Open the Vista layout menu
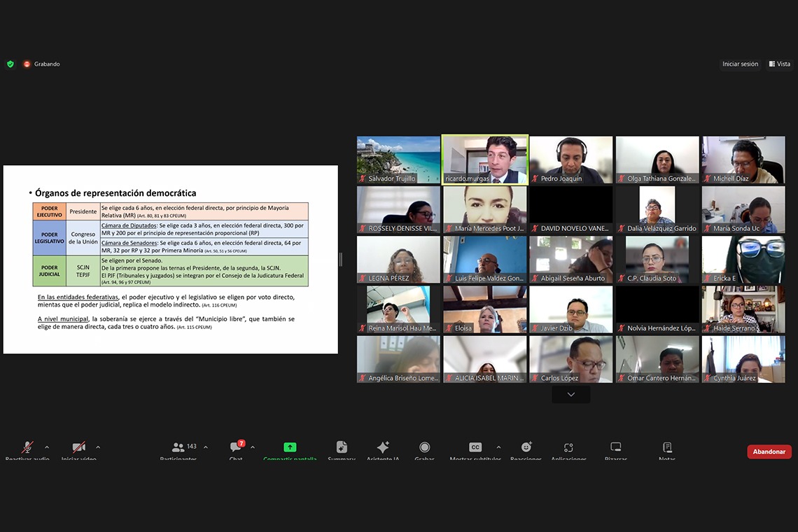Viewport: 798px width, 532px height. (x=779, y=64)
